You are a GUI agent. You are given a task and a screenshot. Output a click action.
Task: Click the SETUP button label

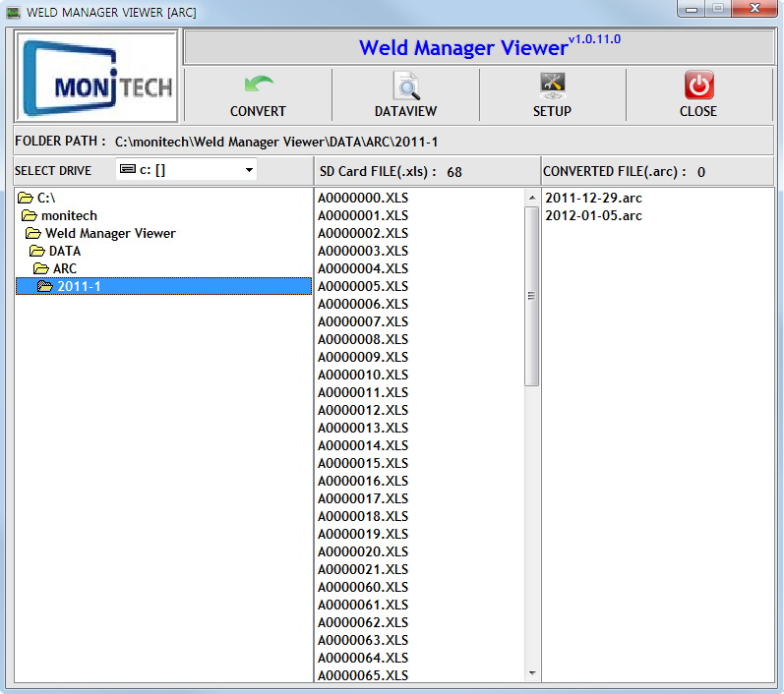[x=552, y=111]
